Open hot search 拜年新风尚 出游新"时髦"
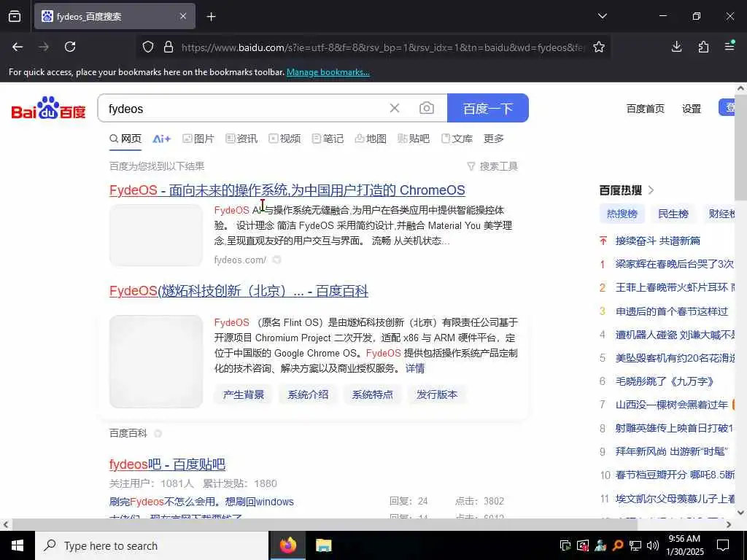The height and width of the screenshot is (560, 747). (671, 451)
